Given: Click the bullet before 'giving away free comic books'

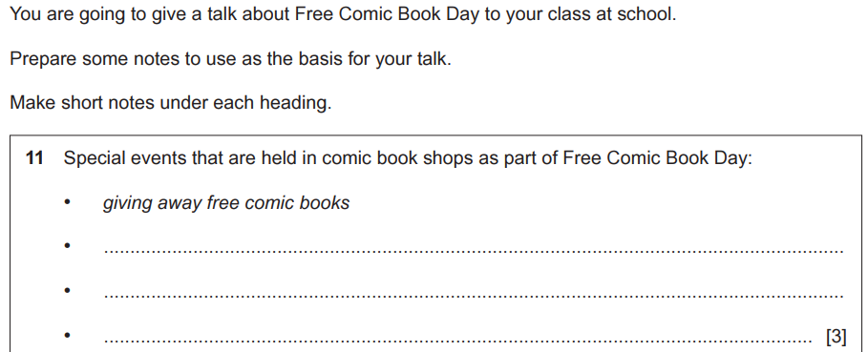Looking at the screenshot, I should [67, 202].
